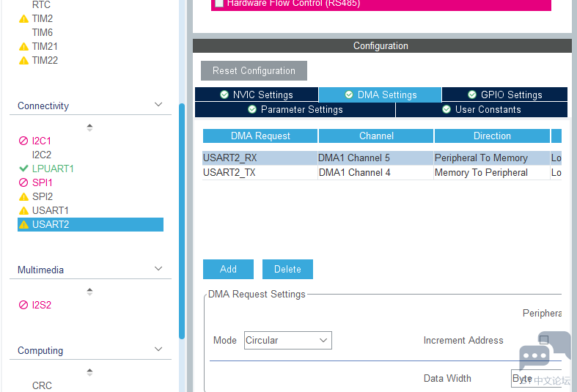Delete the selected DMA request
Screen dimensions: 577x392
point(287,269)
